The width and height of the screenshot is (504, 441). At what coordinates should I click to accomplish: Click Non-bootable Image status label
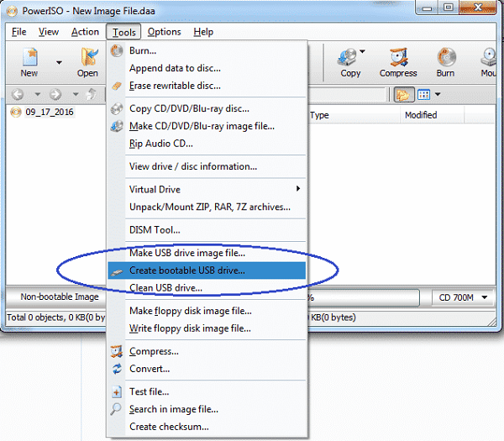[60, 297]
